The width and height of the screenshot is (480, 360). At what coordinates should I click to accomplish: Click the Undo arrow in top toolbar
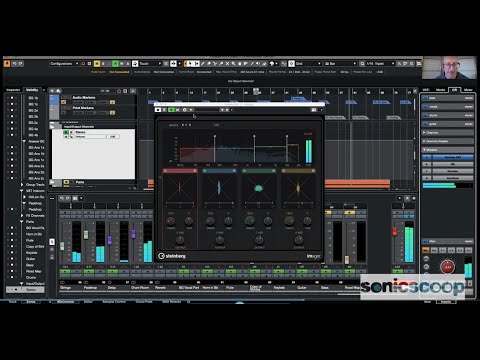[x=15, y=63]
